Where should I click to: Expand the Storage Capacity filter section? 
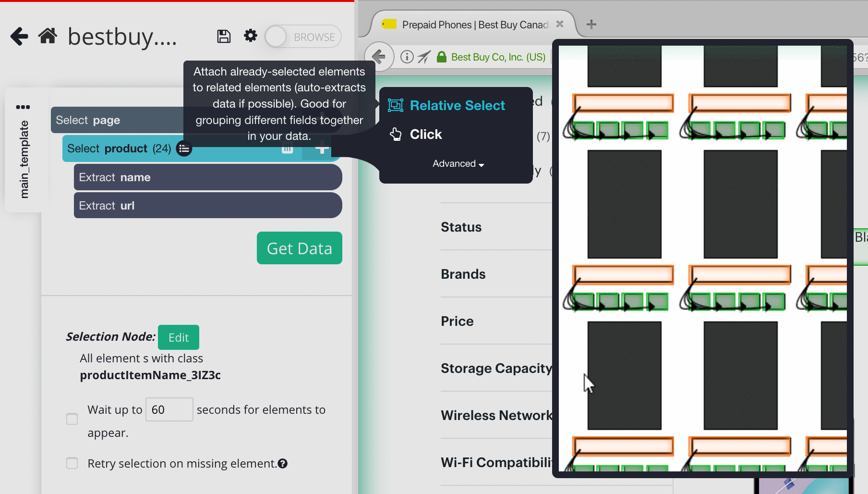pyautogui.click(x=496, y=368)
